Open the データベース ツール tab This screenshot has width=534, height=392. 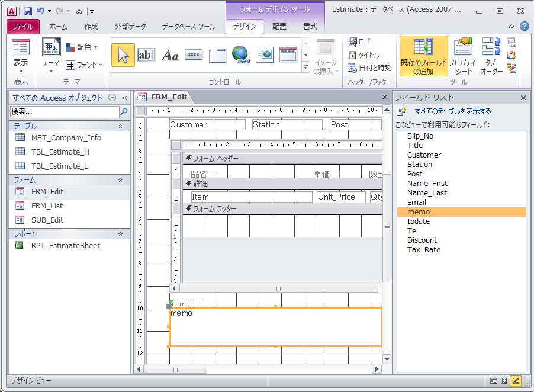189,27
